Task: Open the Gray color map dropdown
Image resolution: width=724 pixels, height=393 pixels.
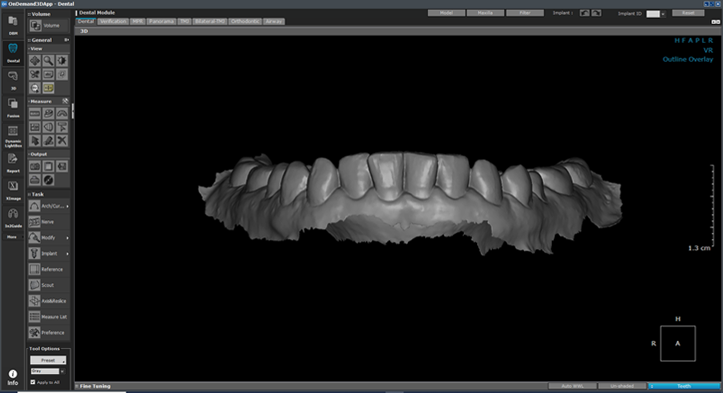Action: [x=47, y=371]
